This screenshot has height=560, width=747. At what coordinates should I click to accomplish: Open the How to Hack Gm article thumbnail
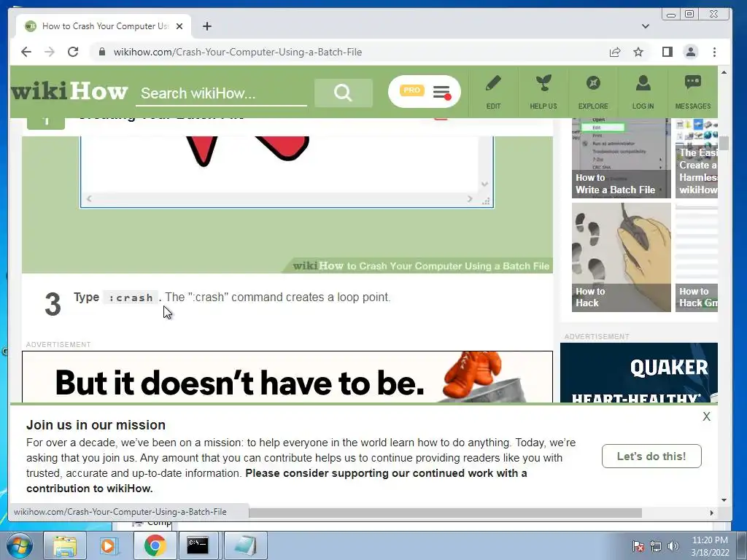click(697, 257)
